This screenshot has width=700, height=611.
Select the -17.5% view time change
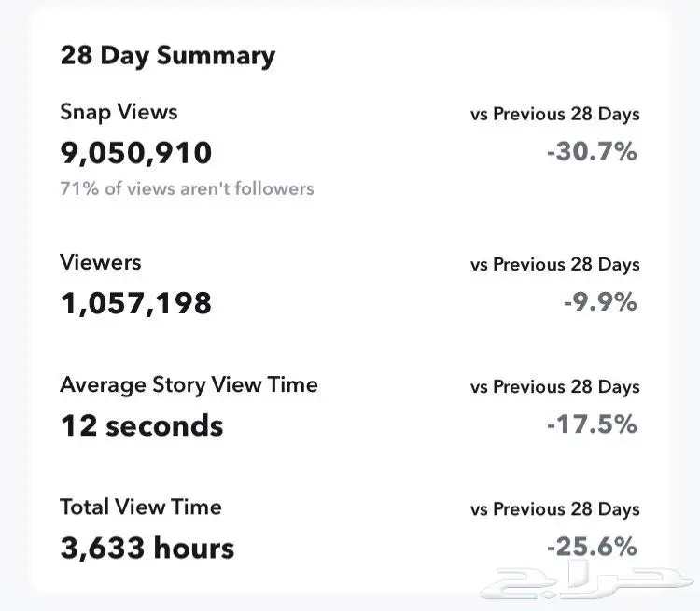592,424
